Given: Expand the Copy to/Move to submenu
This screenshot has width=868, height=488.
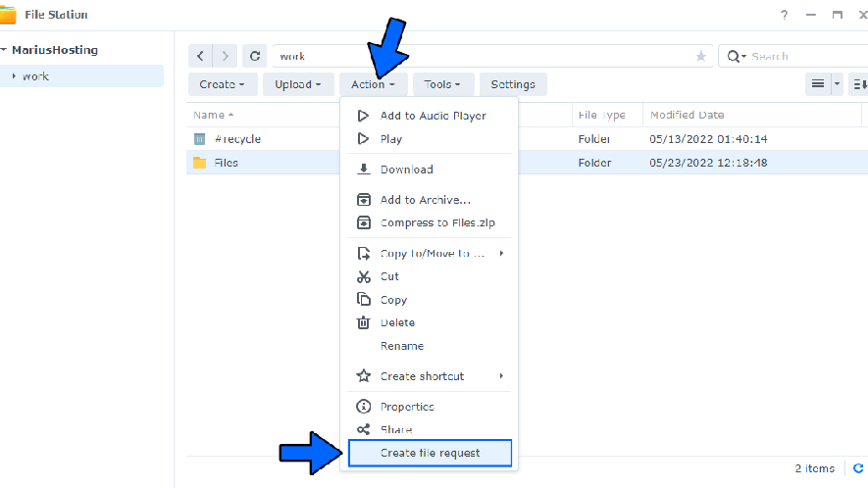Looking at the screenshot, I should click(501, 254).
